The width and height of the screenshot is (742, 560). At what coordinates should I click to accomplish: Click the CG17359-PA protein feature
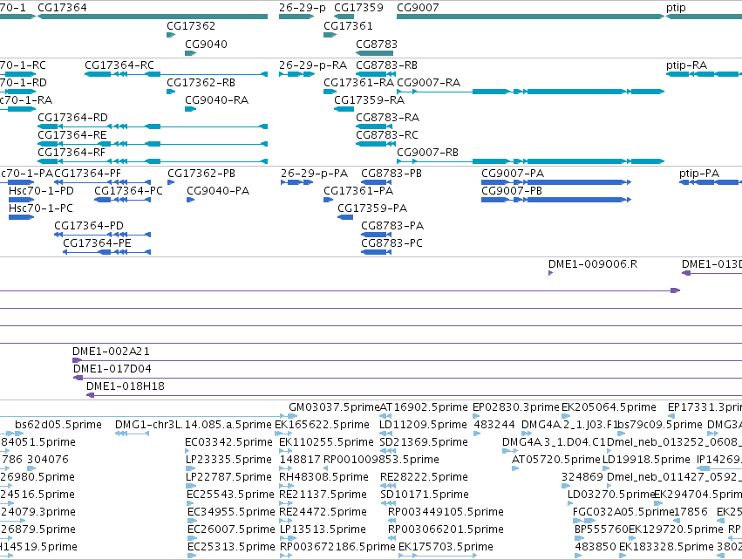345,217
